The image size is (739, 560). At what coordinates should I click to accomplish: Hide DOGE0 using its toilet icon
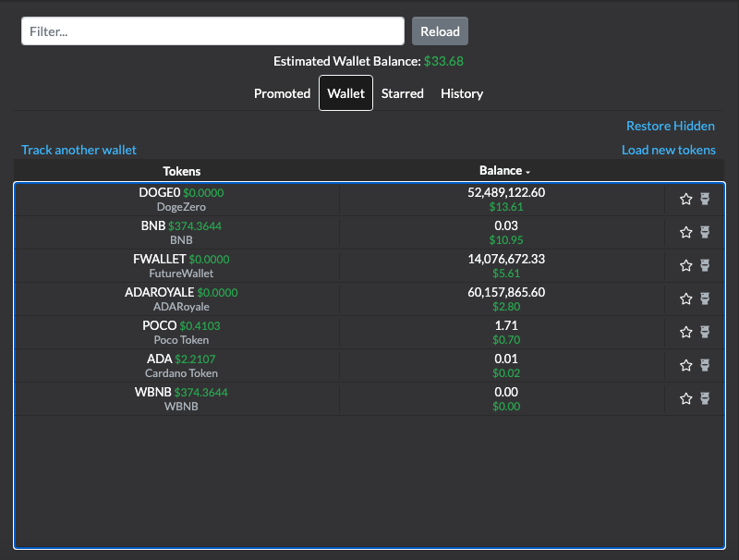[x=705, y=199]
